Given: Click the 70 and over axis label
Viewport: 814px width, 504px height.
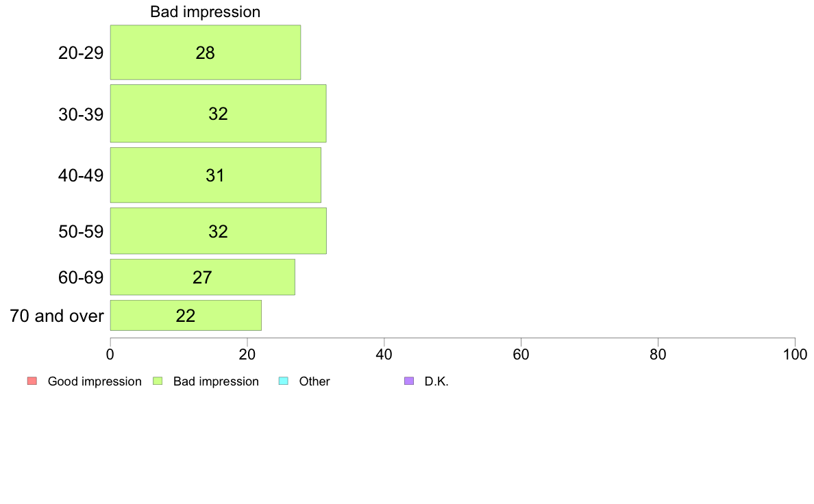Looking at the screenshot, I should pyautogui.click(x=57, y=316).
